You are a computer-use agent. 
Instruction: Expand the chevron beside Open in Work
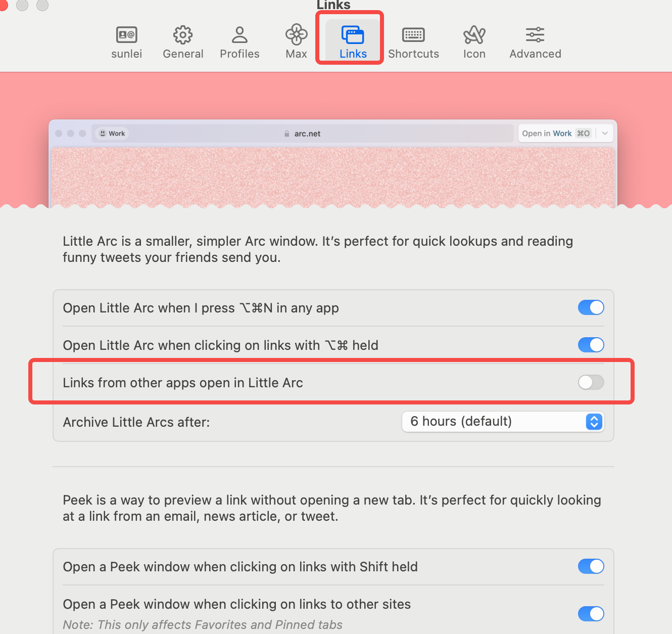pos(605,133)
